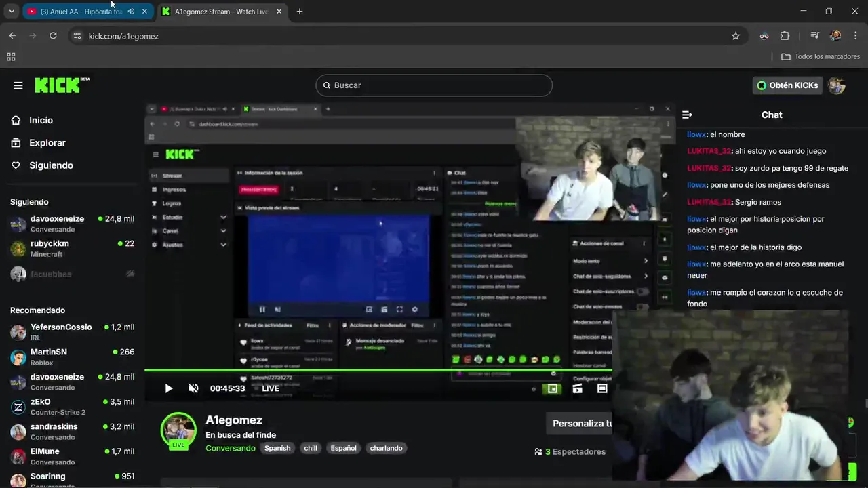Open a new browser tab
868x488 pixels.
pyautogui.click(x=300, y=12)
